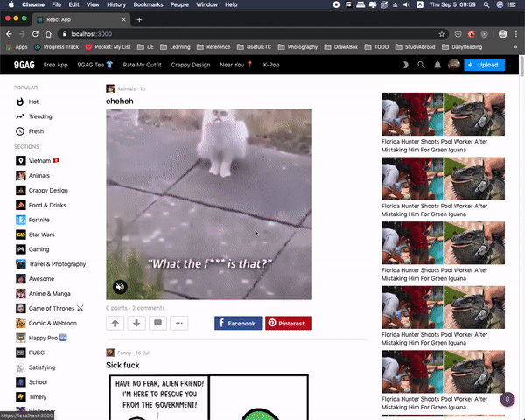
Task: Reload the page in Chrome
Action: [x=35, y=34]
